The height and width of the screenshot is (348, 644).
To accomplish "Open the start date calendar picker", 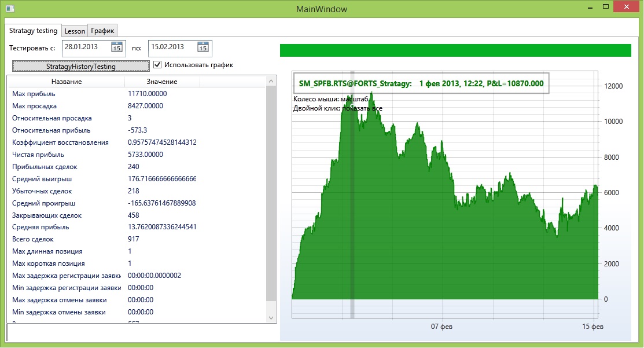I will tap(116, 47).
